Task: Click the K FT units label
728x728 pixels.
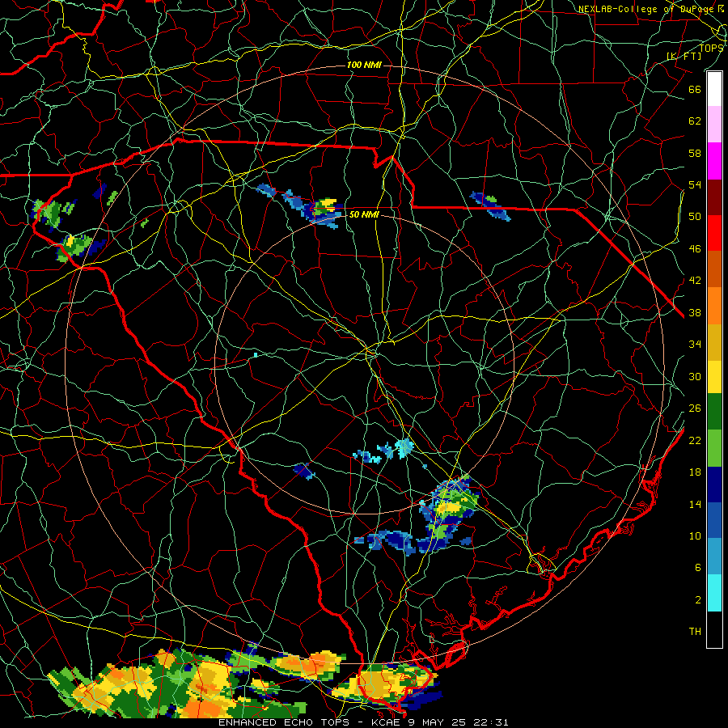Action: click(684, 56)
